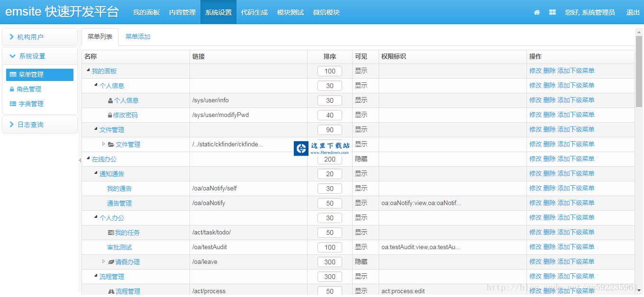Click the scroll-down arrow of vertical scrollbar

coord(639,290)
